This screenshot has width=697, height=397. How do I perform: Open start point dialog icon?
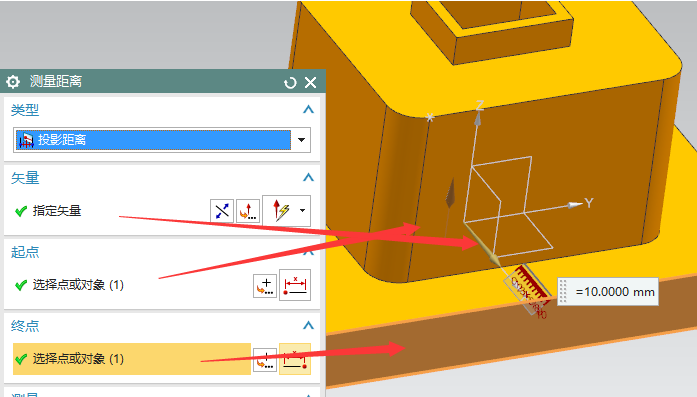[265, 285]
